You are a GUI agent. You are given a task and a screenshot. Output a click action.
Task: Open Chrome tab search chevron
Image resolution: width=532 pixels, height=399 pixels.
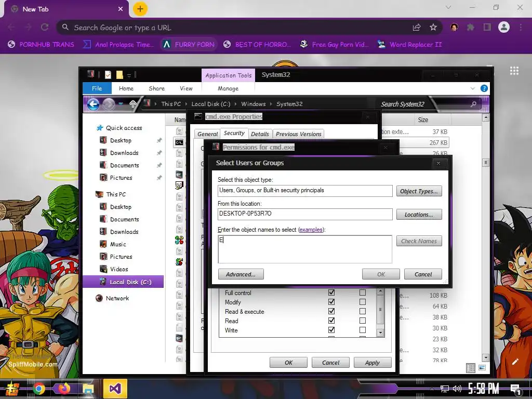(448, 7)
